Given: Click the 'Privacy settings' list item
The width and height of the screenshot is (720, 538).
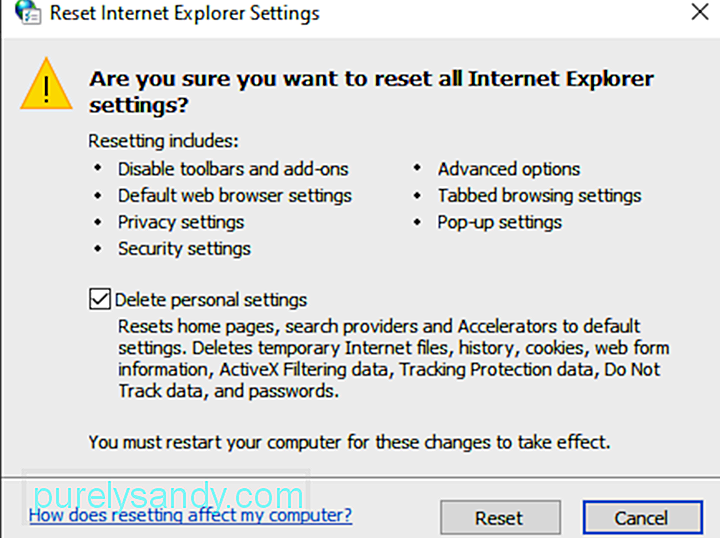Looking at the screenshot, I should tap(181, 222).
